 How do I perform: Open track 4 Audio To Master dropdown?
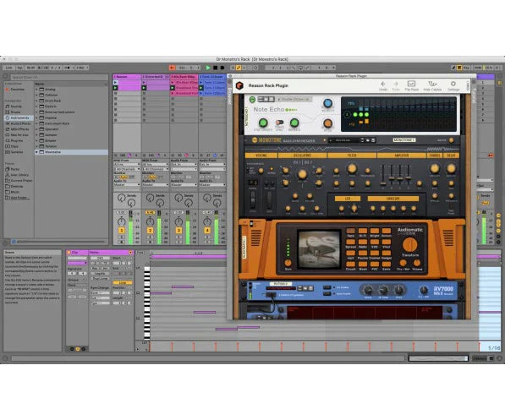[x=212, y=185]
